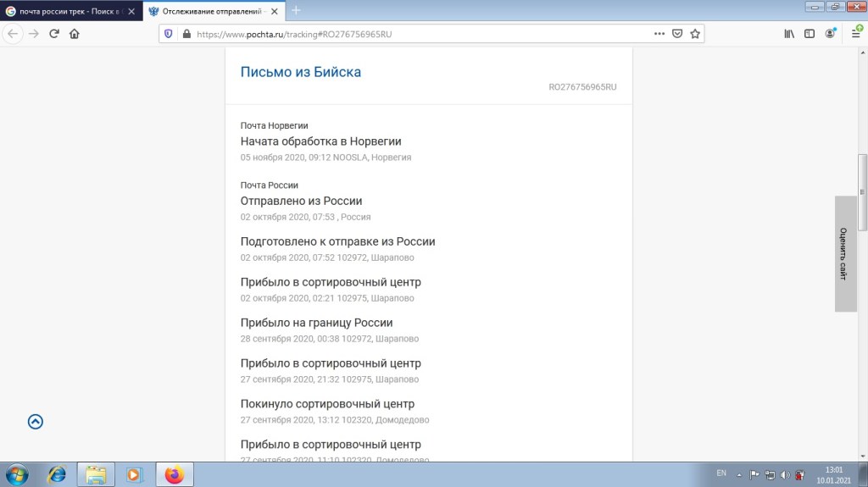The image size is (868, 487).
Task: Open a new browser tab
Action: click(x=296, y=10)
